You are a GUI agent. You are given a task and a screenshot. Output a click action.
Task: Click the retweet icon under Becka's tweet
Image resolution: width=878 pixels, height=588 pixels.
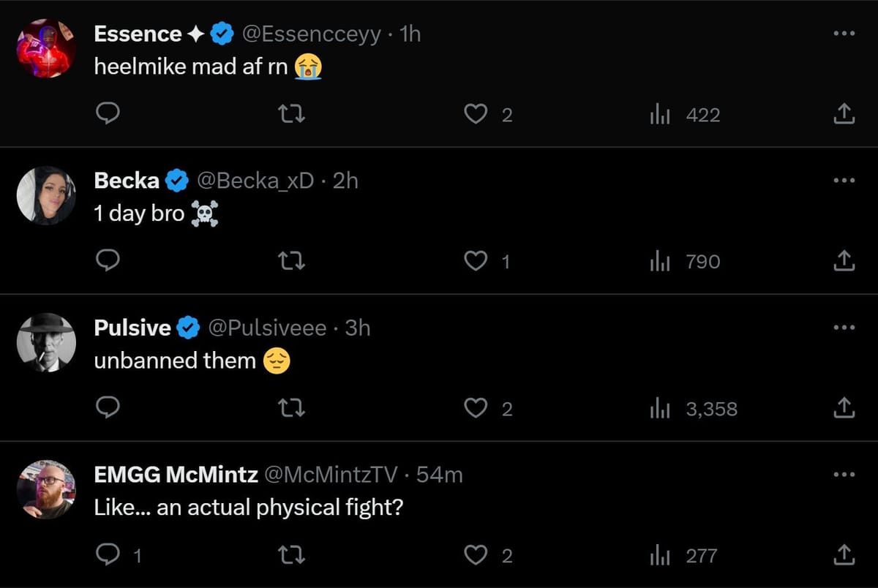tap(291, 261)
